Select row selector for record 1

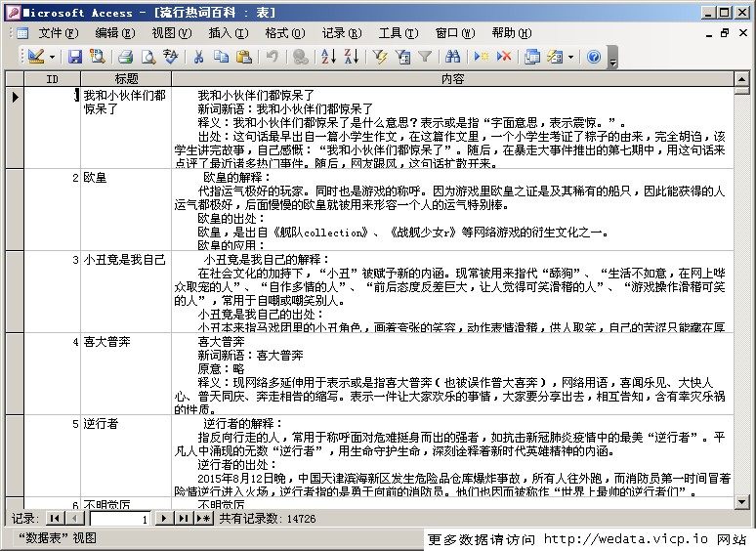15,127
